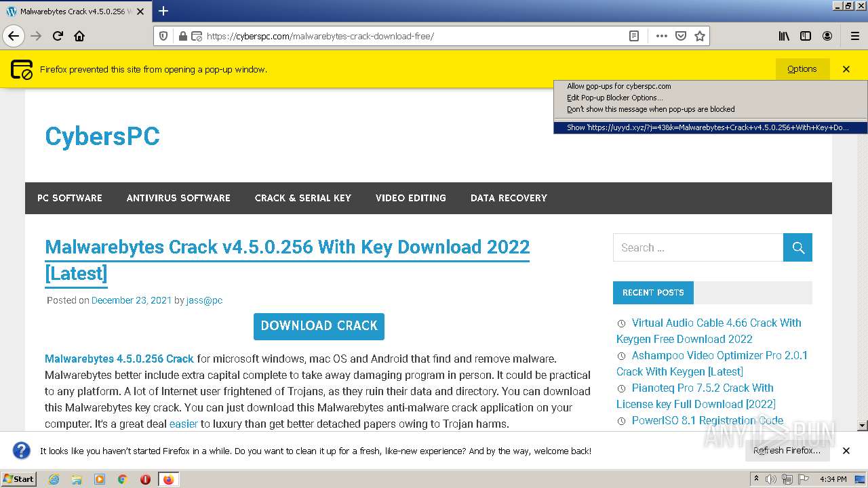Click the address bar URL
Image resolution: width=868 pixels, height=488 pixels.
pyautogui.click(x=320, y=36)
